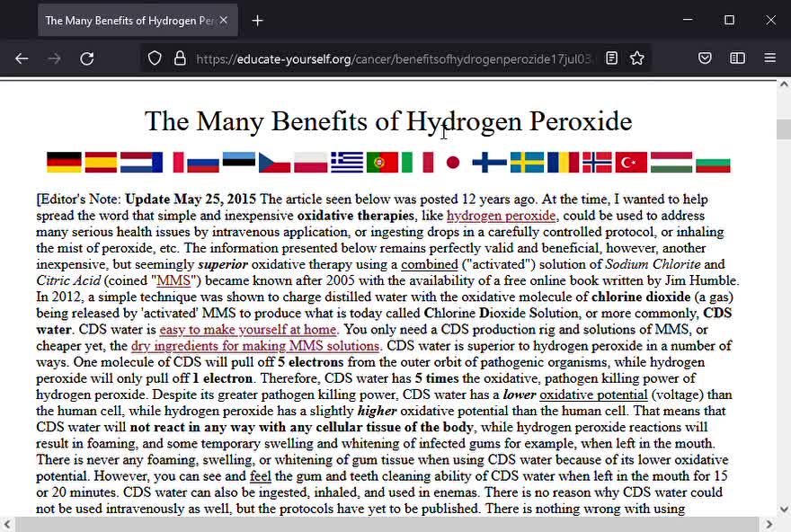Select the Dutch flag translation

(x=136, y=163)
